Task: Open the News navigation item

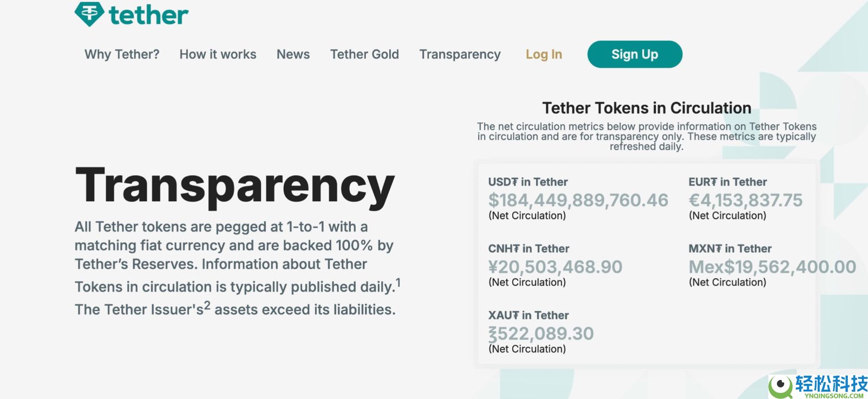Action: (293, 54)
